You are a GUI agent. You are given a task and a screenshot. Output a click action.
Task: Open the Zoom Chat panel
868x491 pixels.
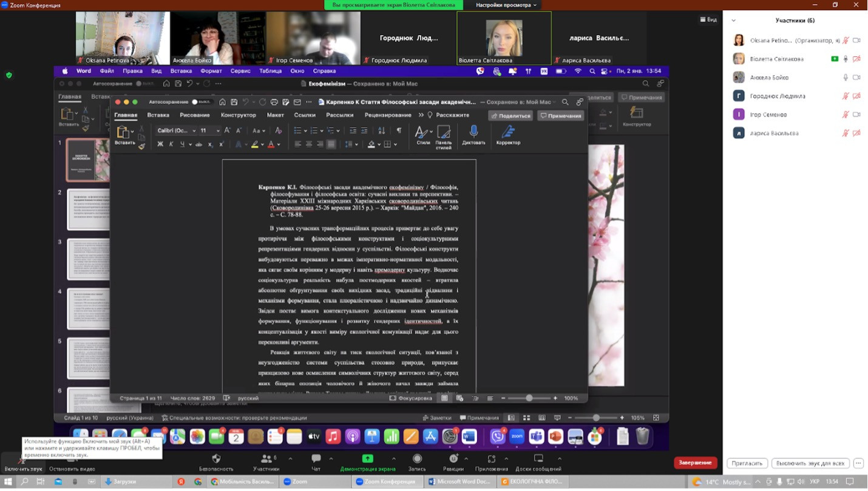[316, 459]
